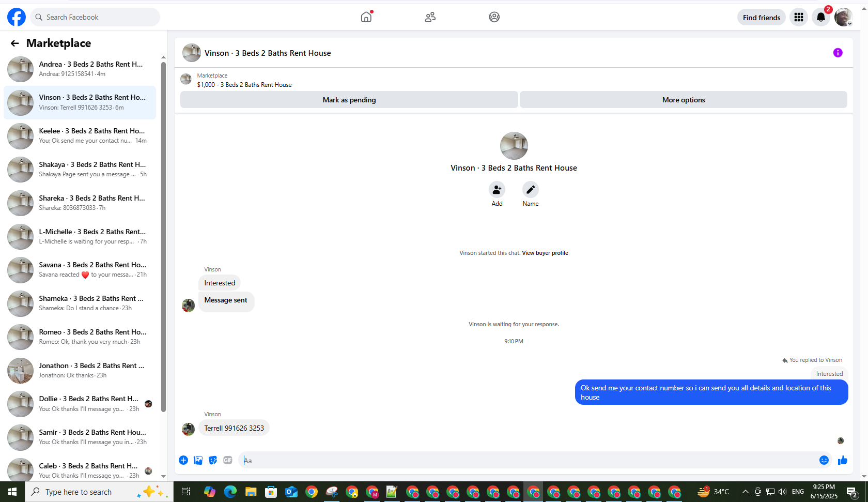The height and width of the screenshot is (502, 868).
Task: Open Savana's rent house conversation
Action: 80,270
